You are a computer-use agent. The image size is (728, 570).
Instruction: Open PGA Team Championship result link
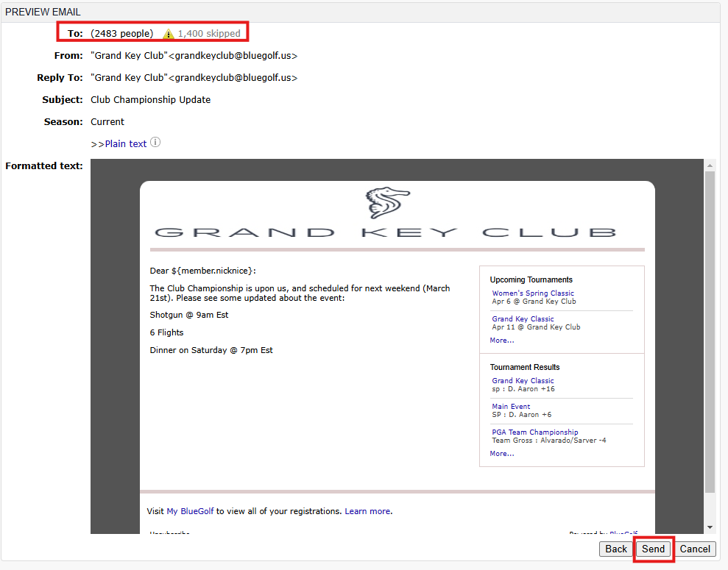click(x=535, y=432)
